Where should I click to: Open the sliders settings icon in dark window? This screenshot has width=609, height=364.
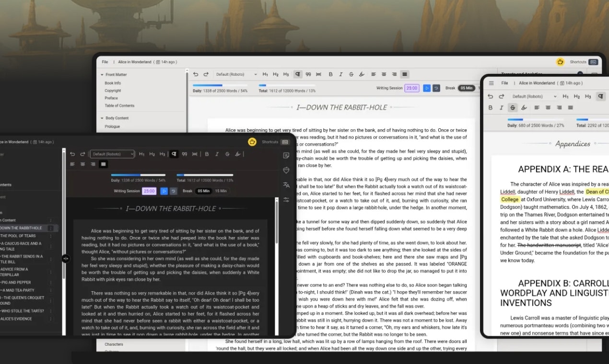tap(286, 199)
